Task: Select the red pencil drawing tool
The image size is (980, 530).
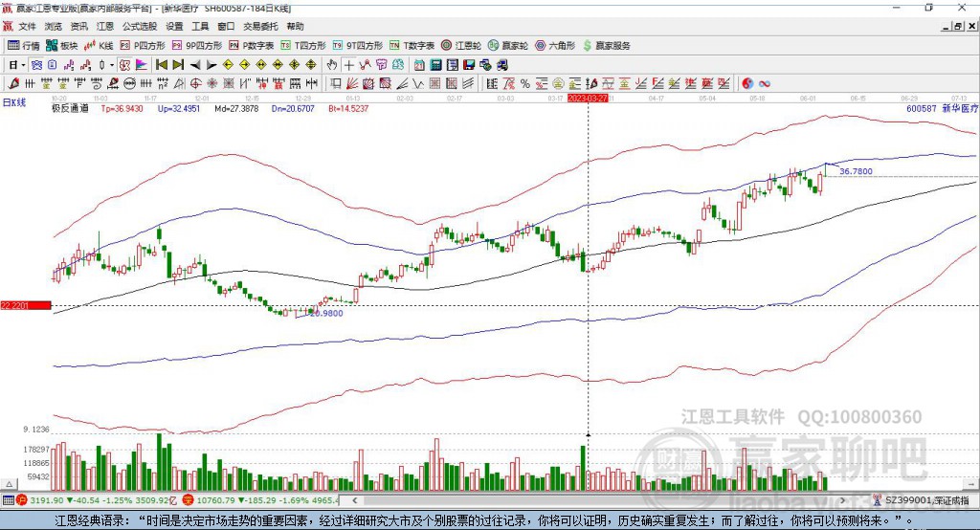Action: click(x=13, y=83)
